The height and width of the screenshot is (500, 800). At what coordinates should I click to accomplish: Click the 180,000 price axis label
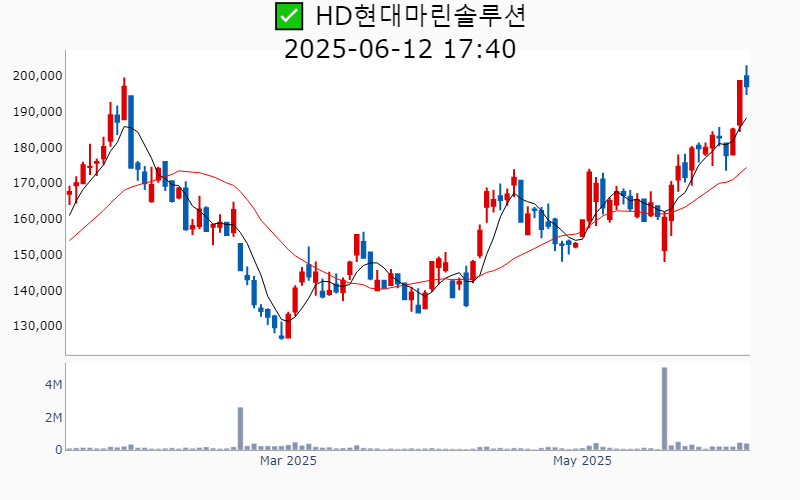coord(38,148)
